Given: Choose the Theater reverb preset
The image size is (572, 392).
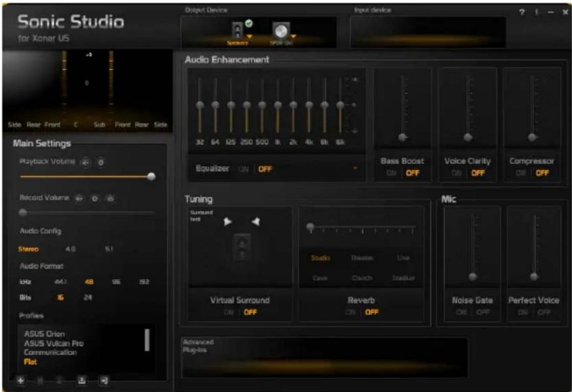Looking at the screenshot, I should (x=362, y=258).
